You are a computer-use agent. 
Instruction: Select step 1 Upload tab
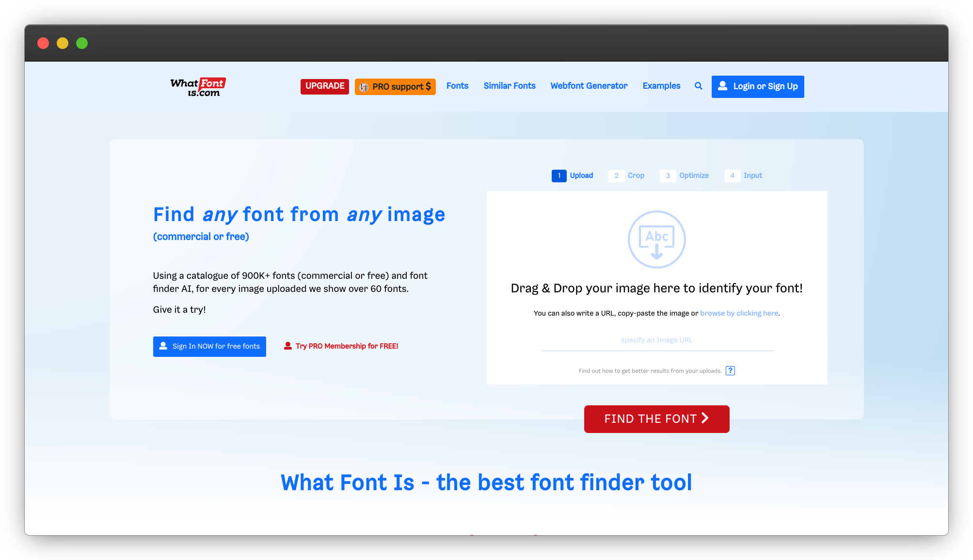point(573,176)
